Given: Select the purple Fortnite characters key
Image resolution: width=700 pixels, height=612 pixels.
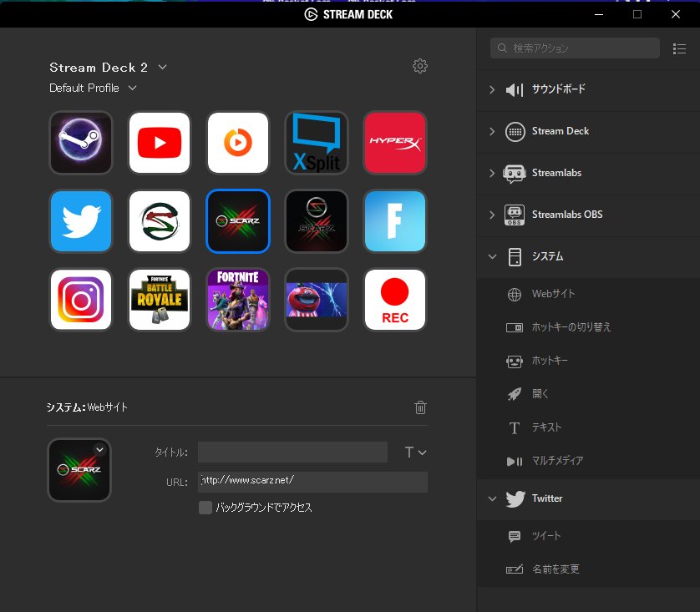Looking at the screenshot, I should tap(238, 299).
